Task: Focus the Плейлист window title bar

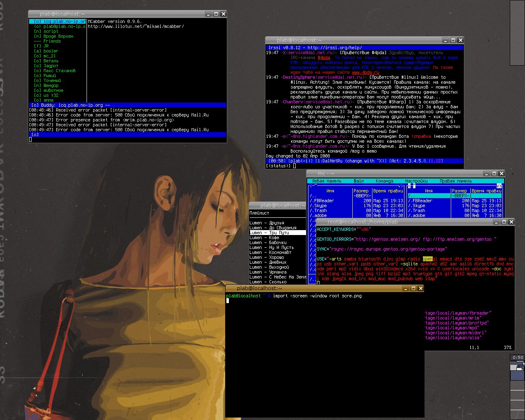Action: click(277, 205)
